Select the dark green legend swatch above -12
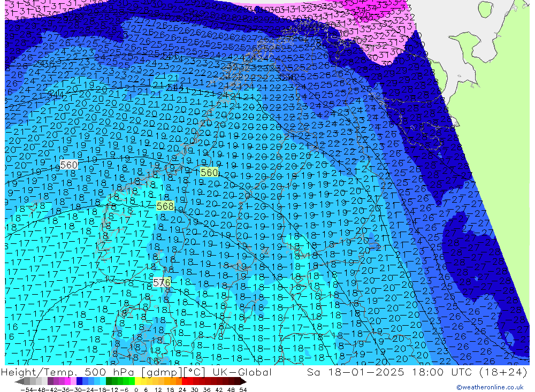This screenshot has height=392, width=535. (x=109, y=382)
